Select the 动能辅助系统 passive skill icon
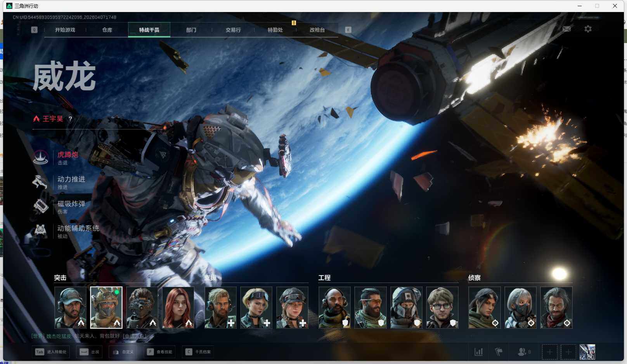The image size is (627, 364). [x=41, y=231]
